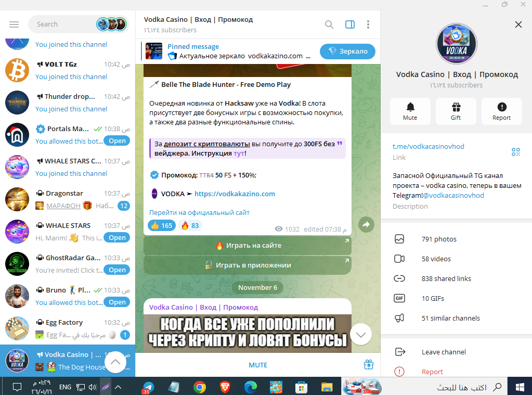Open the 838 shared links section
The width and height of the screenshot is (532, 395).
[457, 278]
